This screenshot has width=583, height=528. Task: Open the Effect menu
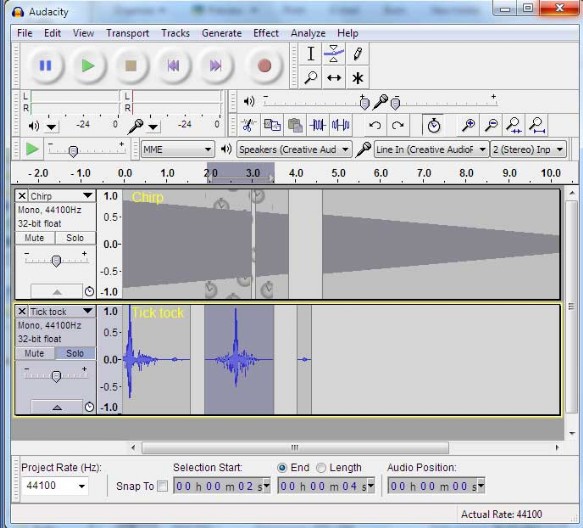266,33
